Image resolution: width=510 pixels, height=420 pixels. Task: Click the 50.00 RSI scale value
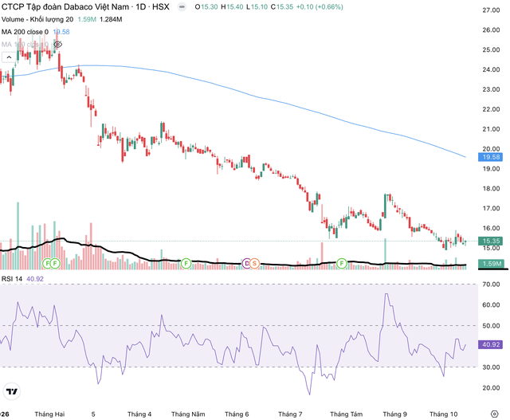coord(491,326)
